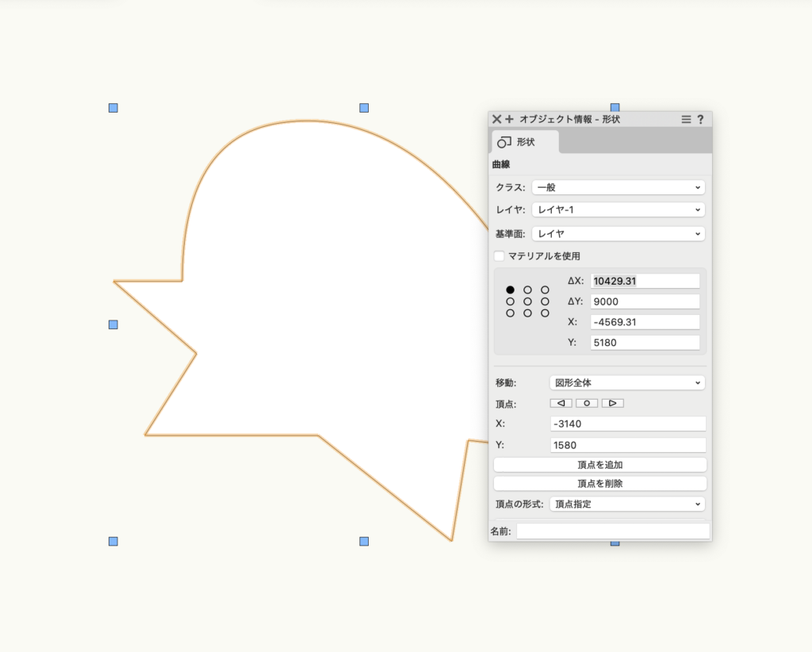The image size is (812, 652).
Task: Close the オブジェクト情報 palette with X
Action: click(x=496, y=119)
